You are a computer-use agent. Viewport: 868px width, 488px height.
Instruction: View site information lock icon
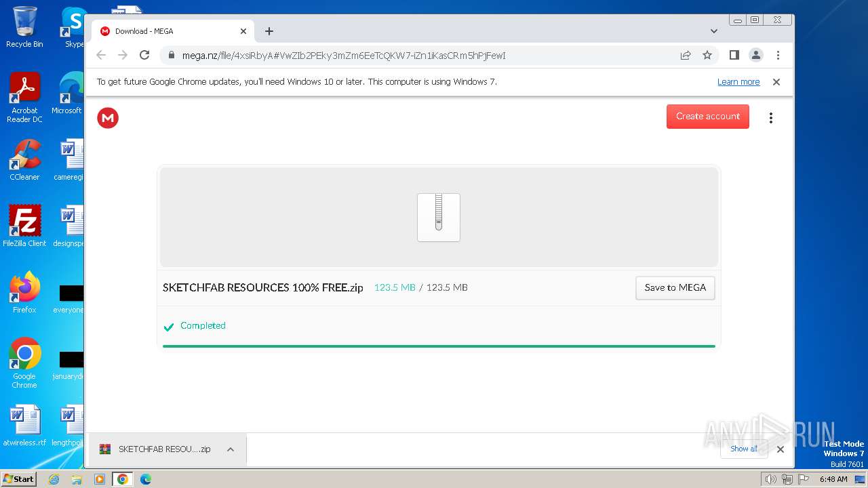[172, 56]
